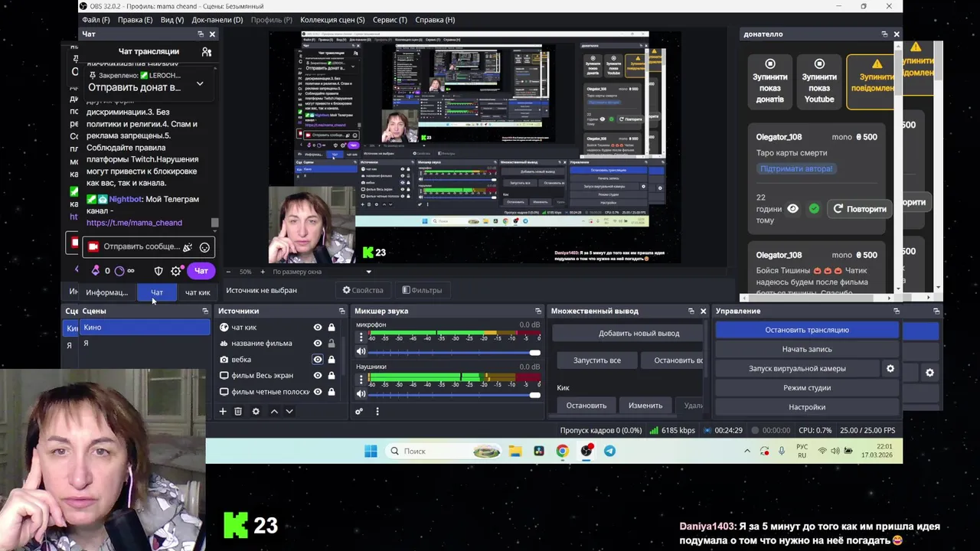
Task: Click Повторити on Olegator_108 donation
Action: pos(860,208)
